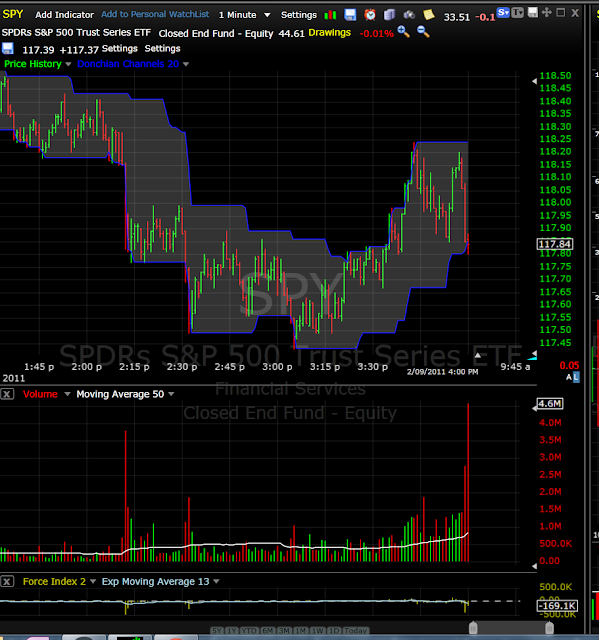Remove the Force Index pane with its X
Image resolution: width=599 pixels, height=640 pixels.
click(7, 581)
